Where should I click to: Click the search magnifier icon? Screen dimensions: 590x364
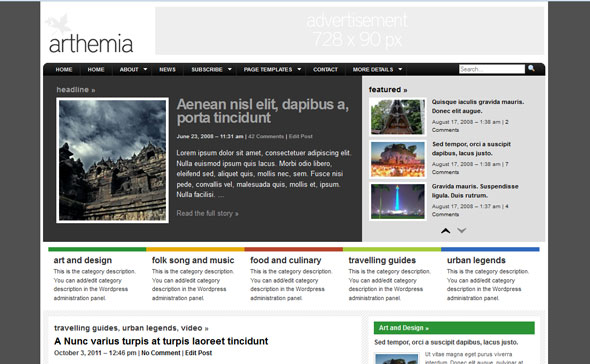pos(531,69)
